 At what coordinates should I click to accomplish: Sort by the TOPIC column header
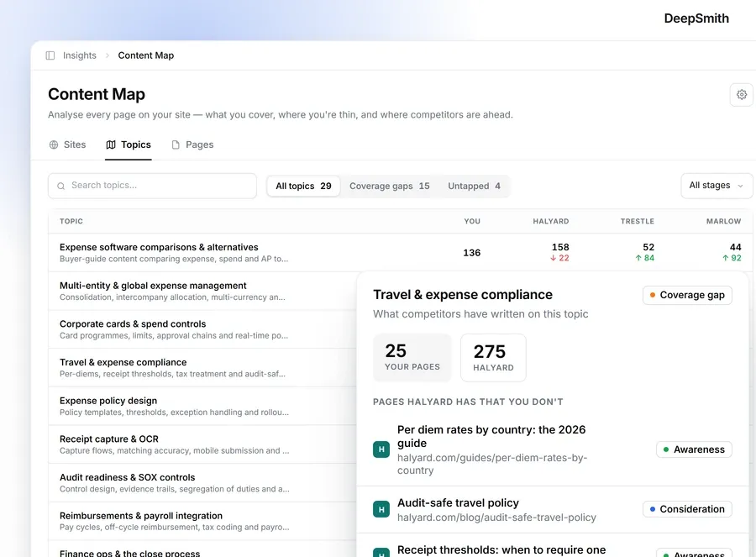[71, 221]
